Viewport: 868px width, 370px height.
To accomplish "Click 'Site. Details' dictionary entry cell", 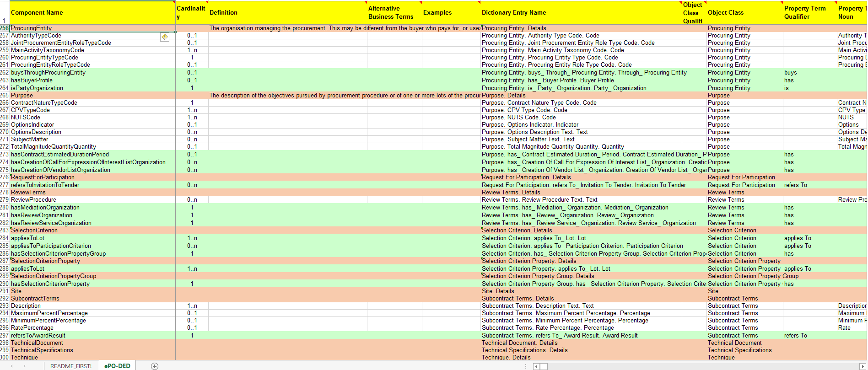I will [x=581, y=291].
